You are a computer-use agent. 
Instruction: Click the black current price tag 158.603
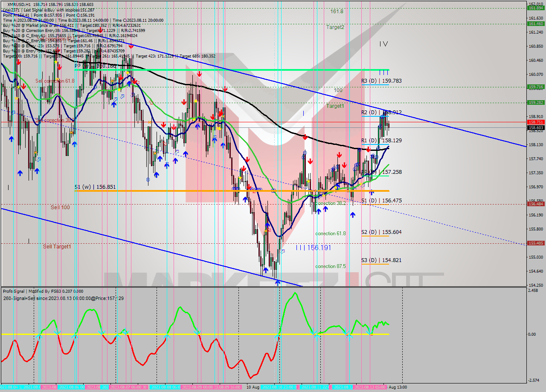pyautogui.click(x=536, y=127)
